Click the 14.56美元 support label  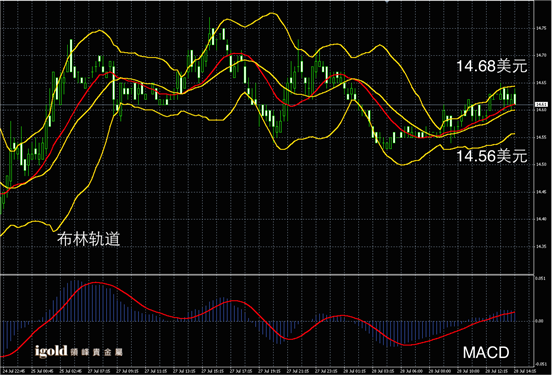tap(491, 156)
